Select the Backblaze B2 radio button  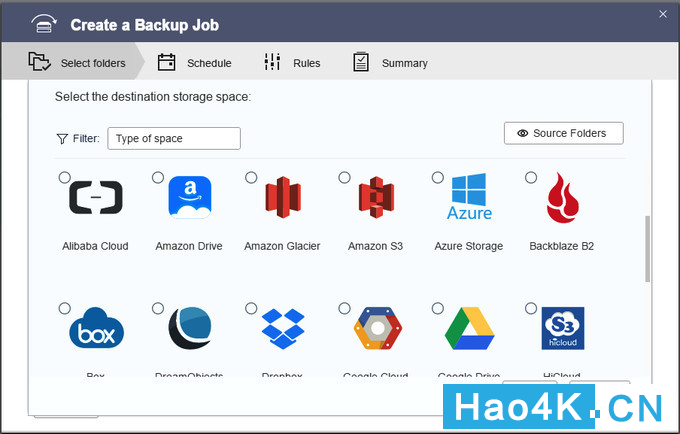pos(531,177)
